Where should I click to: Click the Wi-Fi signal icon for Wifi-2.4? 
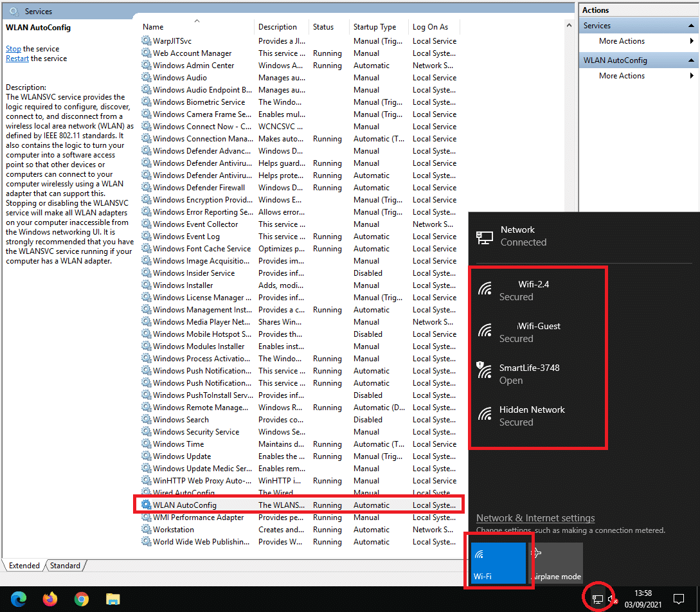(x=485, y=289)
